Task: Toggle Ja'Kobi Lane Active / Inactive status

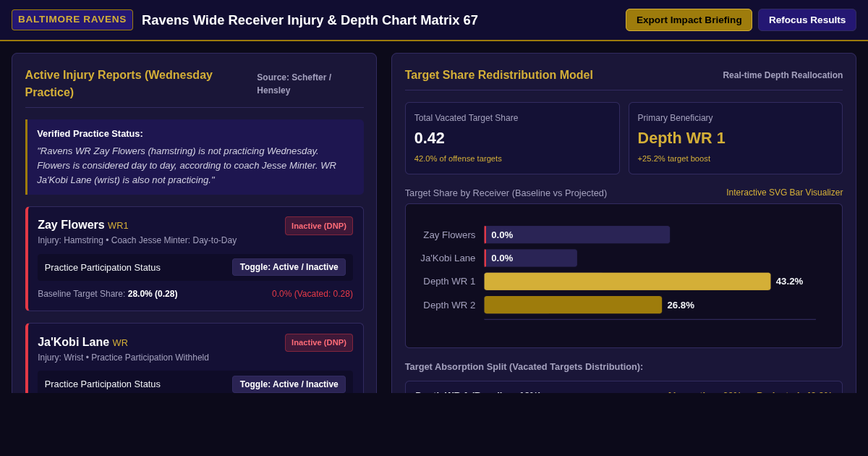Action: (x=289, y=384)
